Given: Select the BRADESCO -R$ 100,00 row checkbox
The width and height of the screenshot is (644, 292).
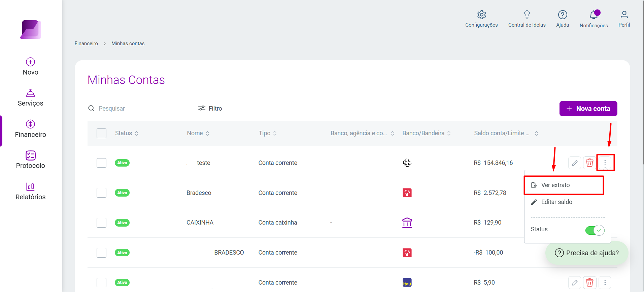Looking at the screenshot, I should (x=101, y=253).
